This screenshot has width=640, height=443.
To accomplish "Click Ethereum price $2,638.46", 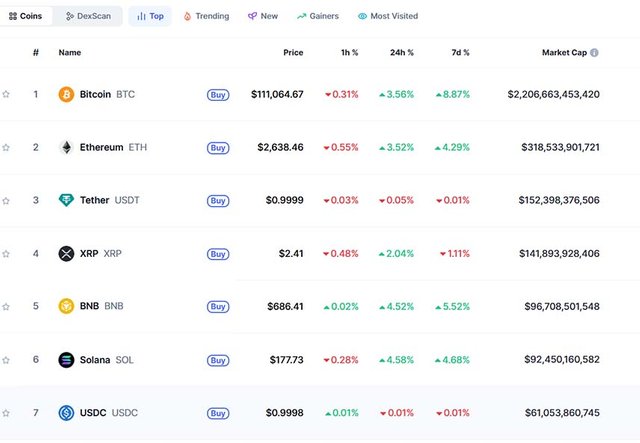I will click(x=280, y=147).
